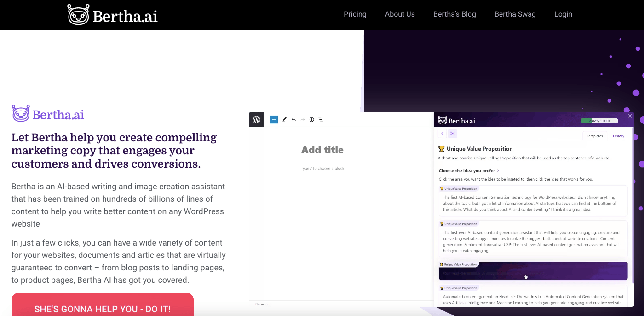Click 'Type / to choose a block' field
644x316 pixels.
coord(322,168)
